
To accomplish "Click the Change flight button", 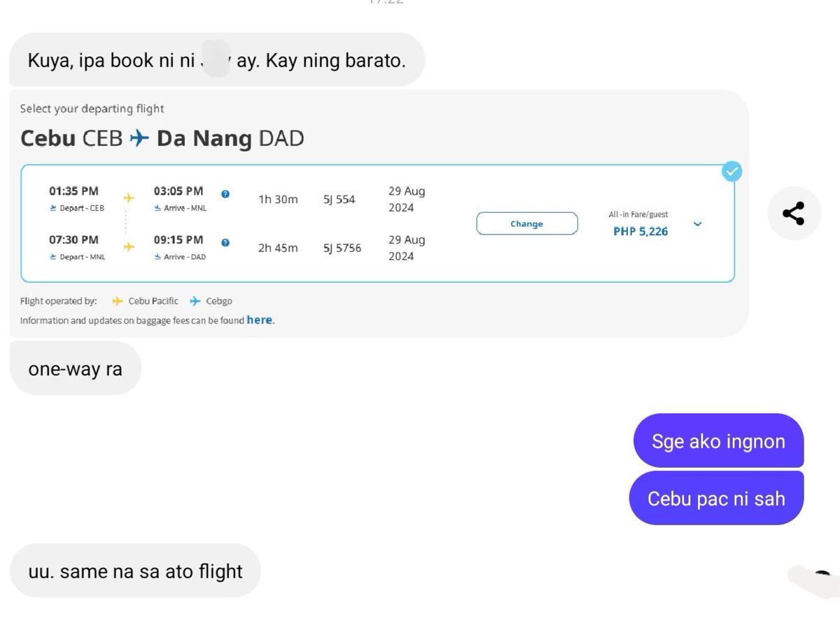I will point(527,223).
